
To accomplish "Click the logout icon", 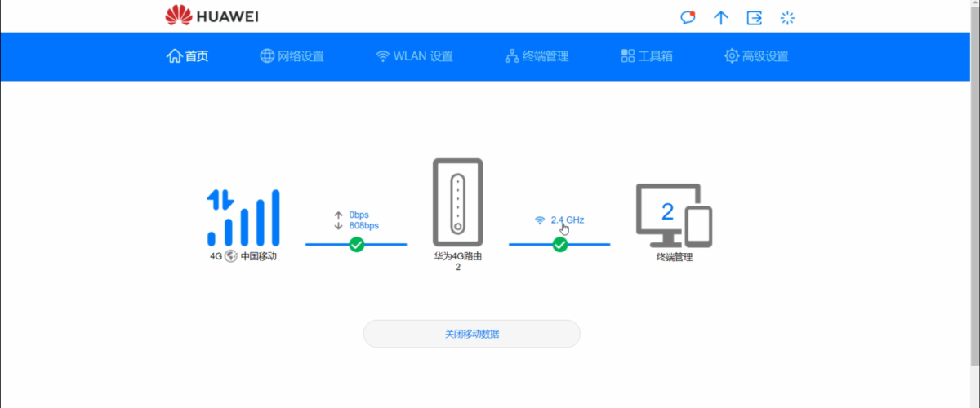I will [x=754, y=17].
